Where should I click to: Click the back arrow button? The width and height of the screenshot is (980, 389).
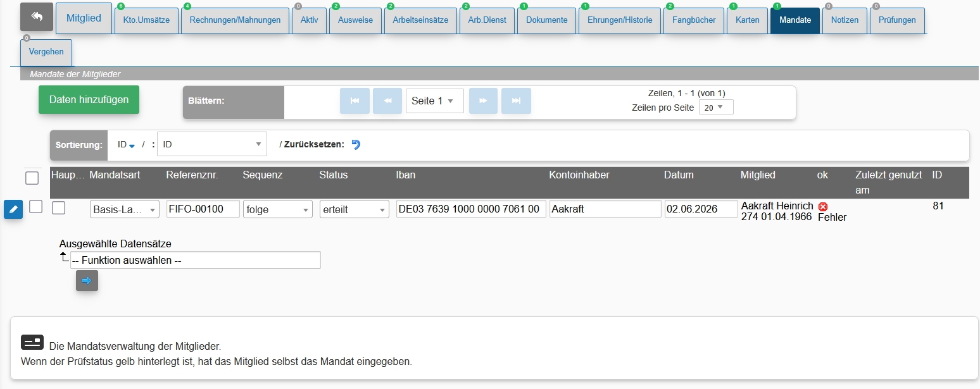(x=37, y=17)
